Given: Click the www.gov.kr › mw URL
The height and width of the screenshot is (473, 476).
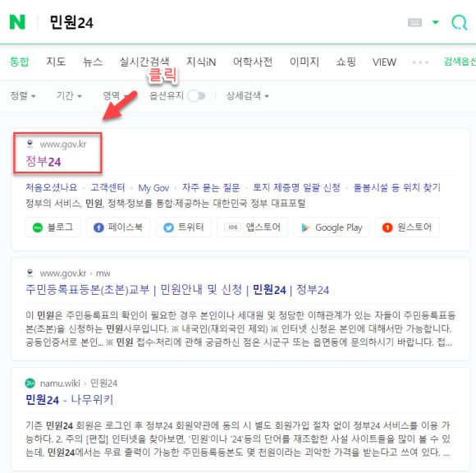Looking at the screenshot, I should pos(75,273).
